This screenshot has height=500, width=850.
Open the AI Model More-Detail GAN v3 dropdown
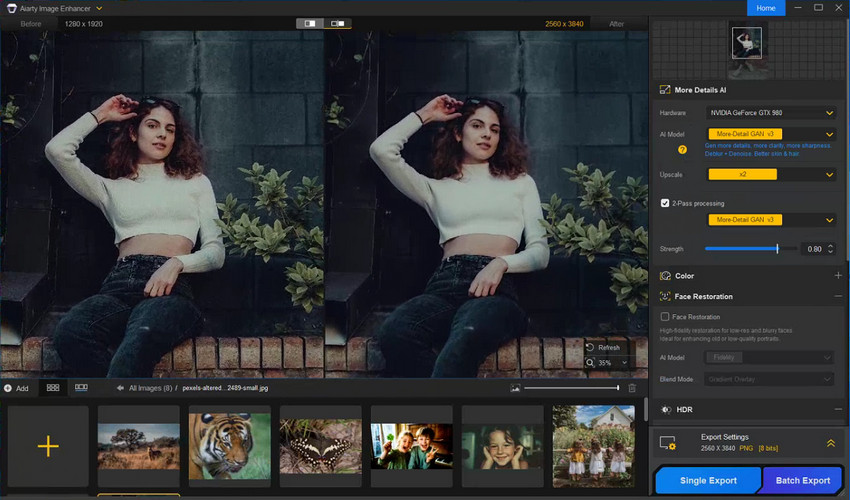(x=771, y=134)
